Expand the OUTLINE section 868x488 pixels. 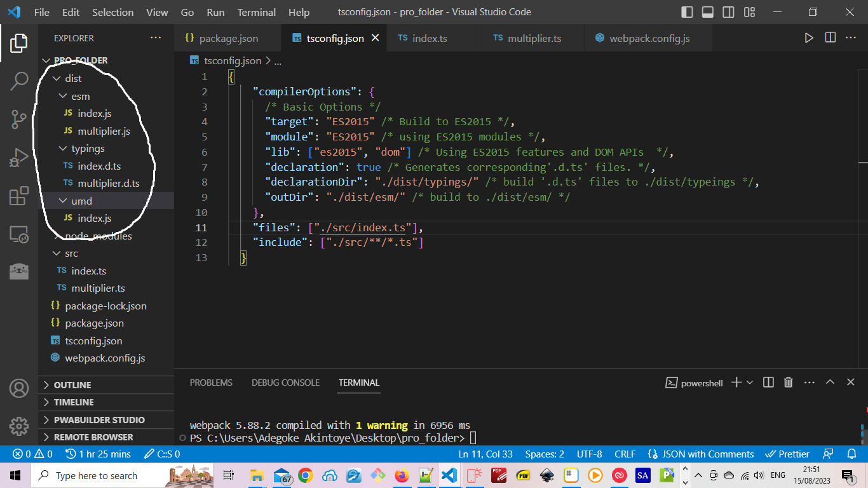tap(72, 385)
